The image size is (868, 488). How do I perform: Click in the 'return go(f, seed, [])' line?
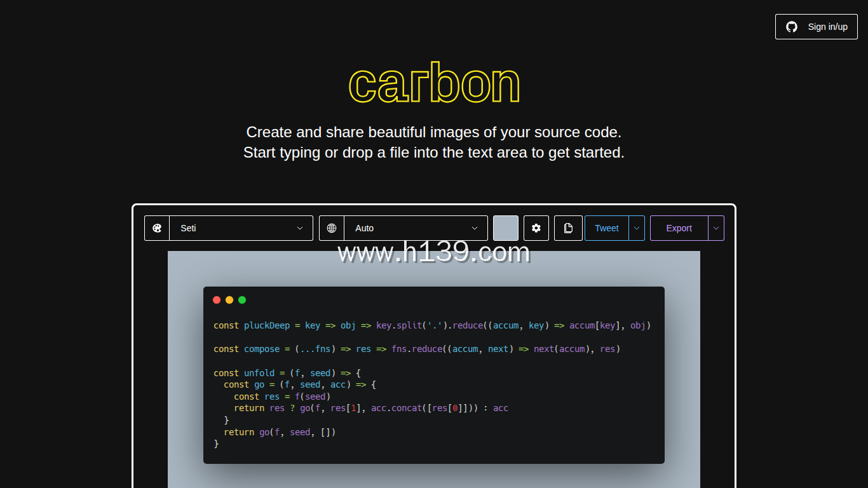(x=280, y=432)
